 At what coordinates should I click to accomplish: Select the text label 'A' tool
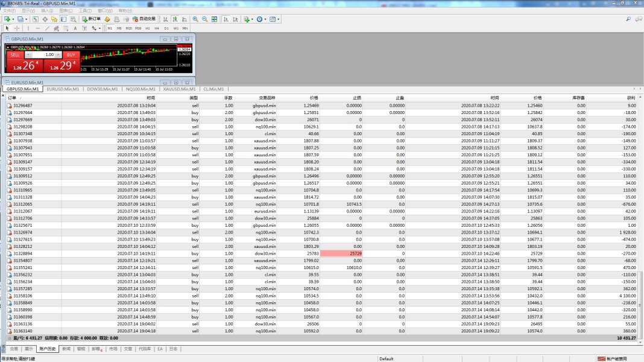(x=75, y=28)
